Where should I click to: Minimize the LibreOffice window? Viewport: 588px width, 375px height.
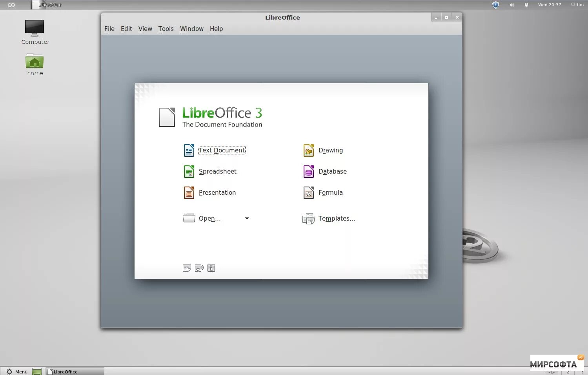coord(436,17)
